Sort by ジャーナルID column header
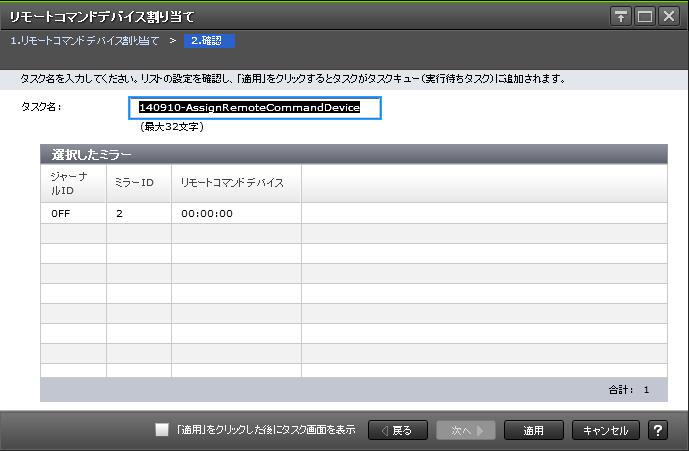Viewport: 689px width, 451px height. (73, 183)
